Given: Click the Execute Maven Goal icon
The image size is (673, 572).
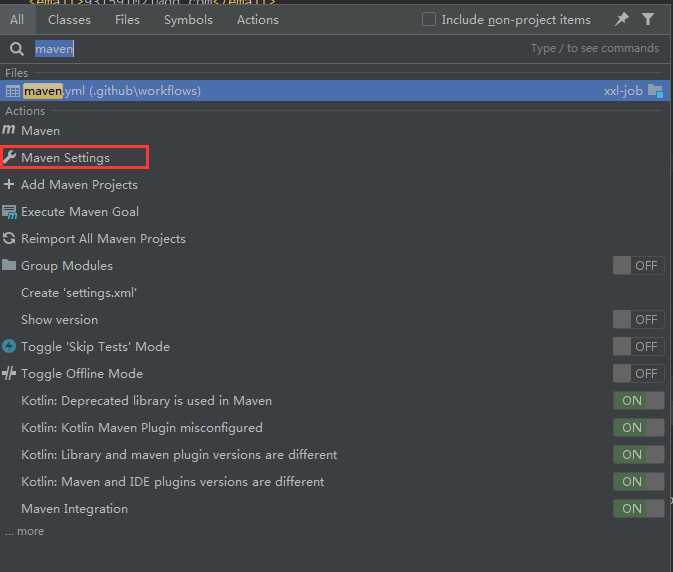Looking at the screenshot, I should pyautogui.click(x=9, y=212).
